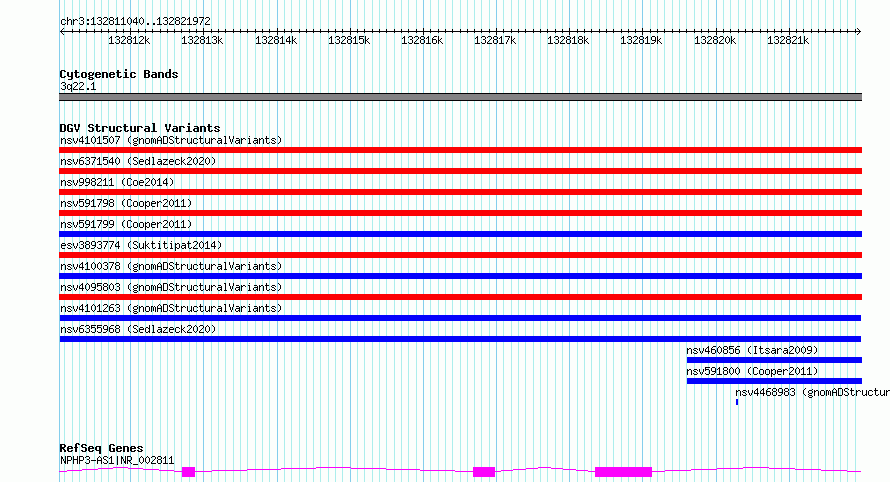
Task: Click the 132812k ruler position
Action: click(x=129, y=40)
